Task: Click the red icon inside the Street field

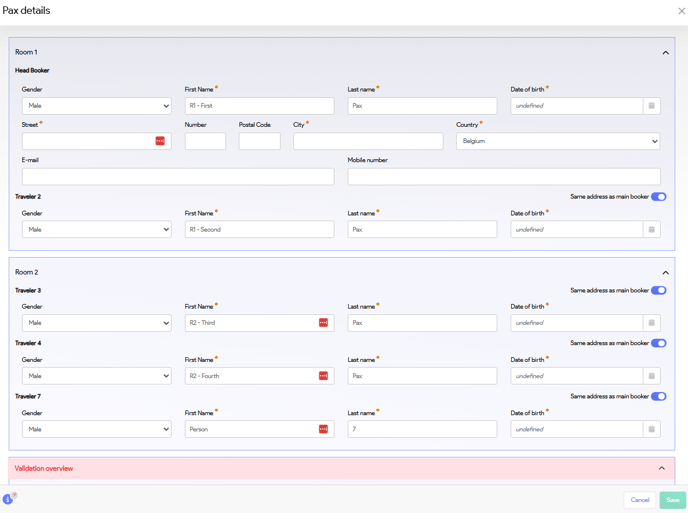Action: tap(160, 141)
